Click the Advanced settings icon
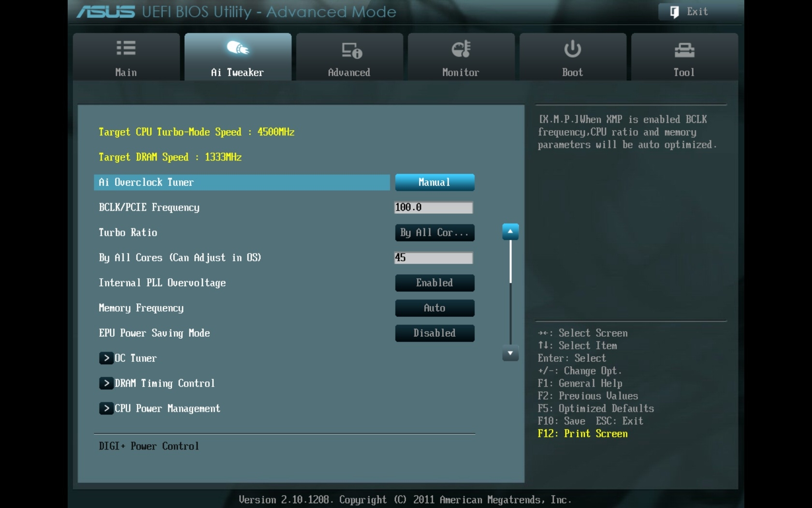Image resolution: width=812 pixels, height=508 pixels. (x=352, y=50)
